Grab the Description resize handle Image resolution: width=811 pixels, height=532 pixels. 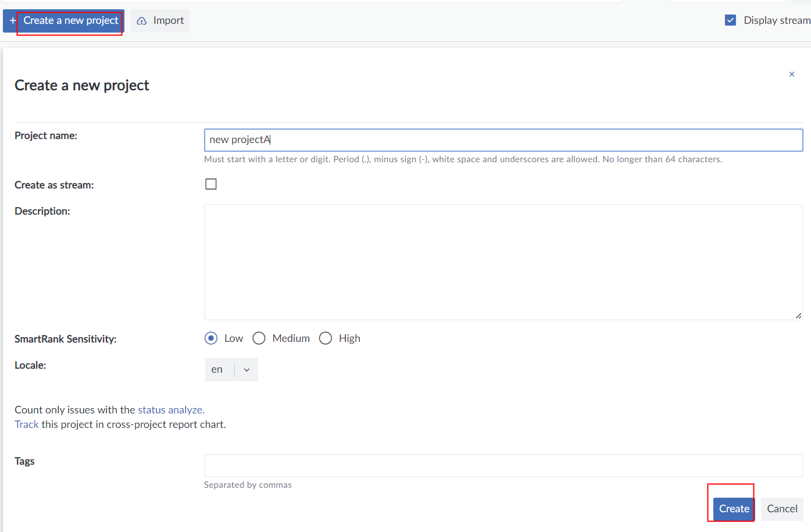(x=798, y=316)
